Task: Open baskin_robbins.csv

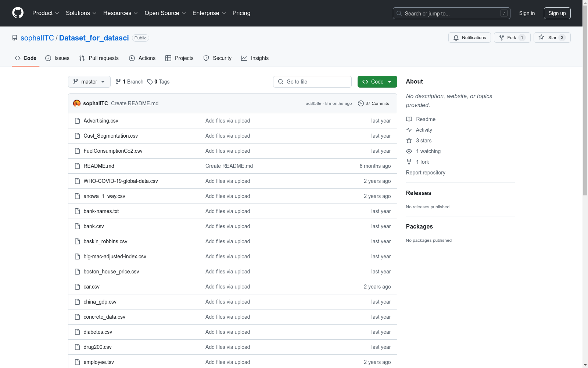Action: pos(105,241)
